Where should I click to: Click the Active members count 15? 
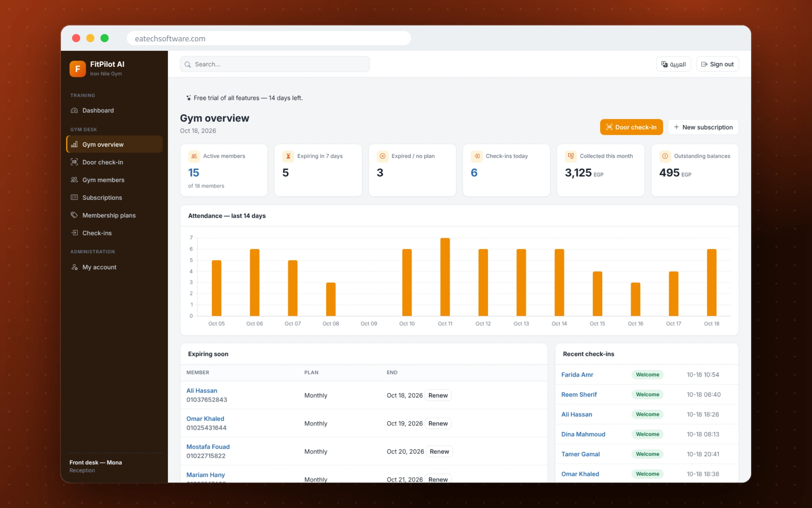[194, 173]
